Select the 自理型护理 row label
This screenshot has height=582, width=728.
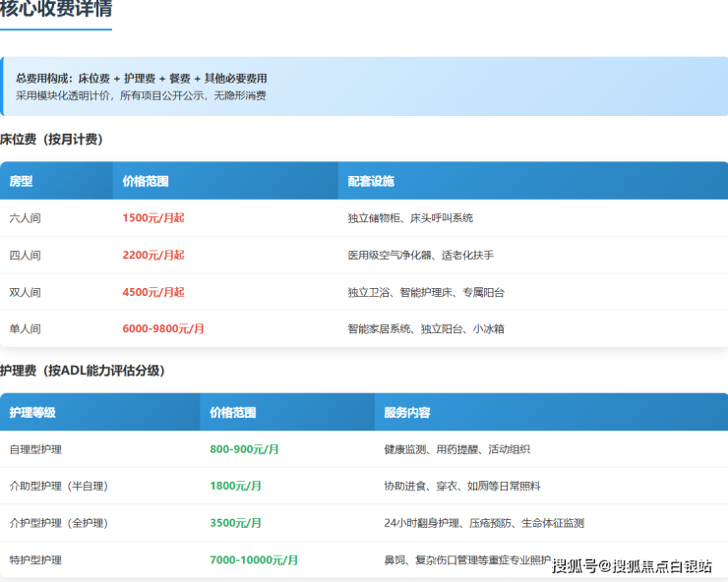(35, 449)
